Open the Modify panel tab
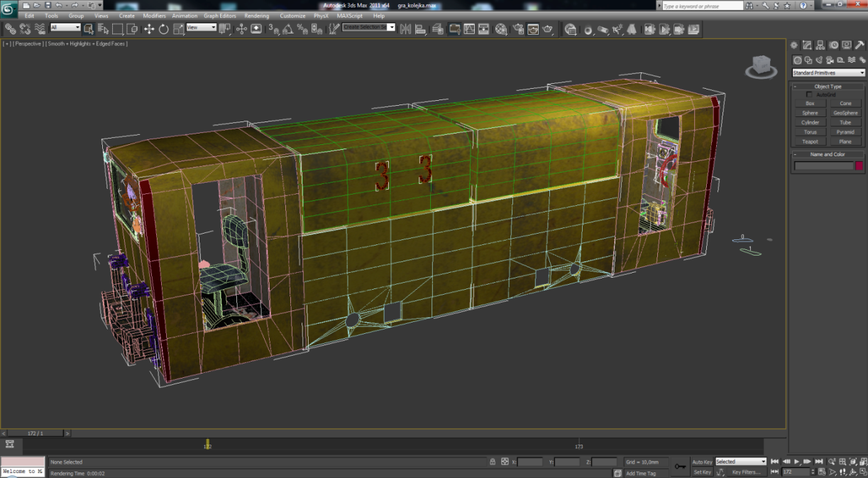The width and height of the screenshot is (868, 478). 807,45
